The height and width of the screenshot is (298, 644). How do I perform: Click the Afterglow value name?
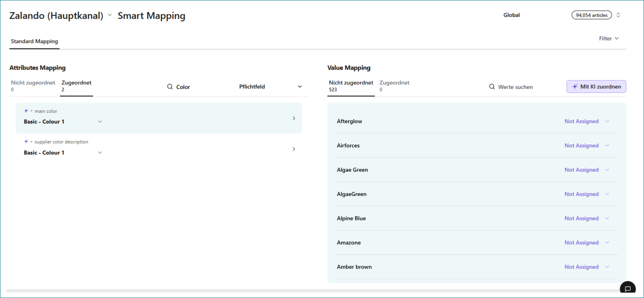pos(349,121)
